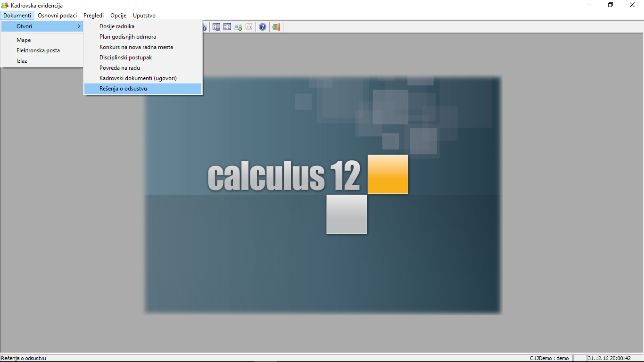Click Izlaz to exit the application
The height and width of the screenshot is (362, 644).
point(42,61)
